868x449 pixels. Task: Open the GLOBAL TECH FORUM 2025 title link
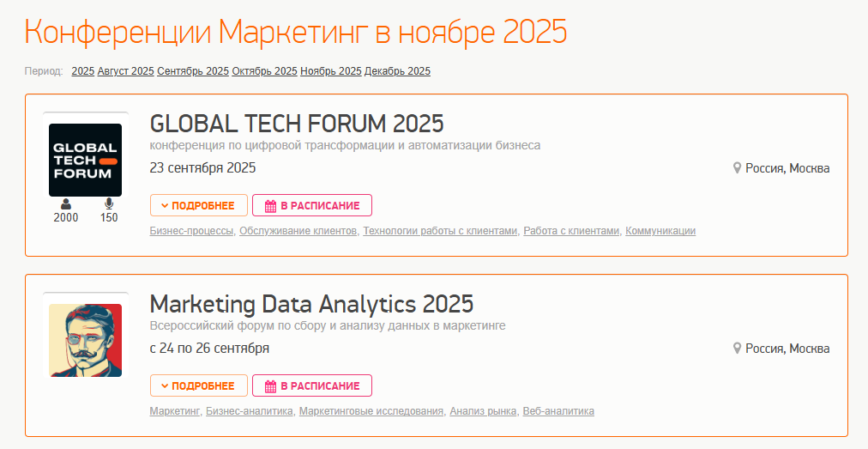(297, 124)
